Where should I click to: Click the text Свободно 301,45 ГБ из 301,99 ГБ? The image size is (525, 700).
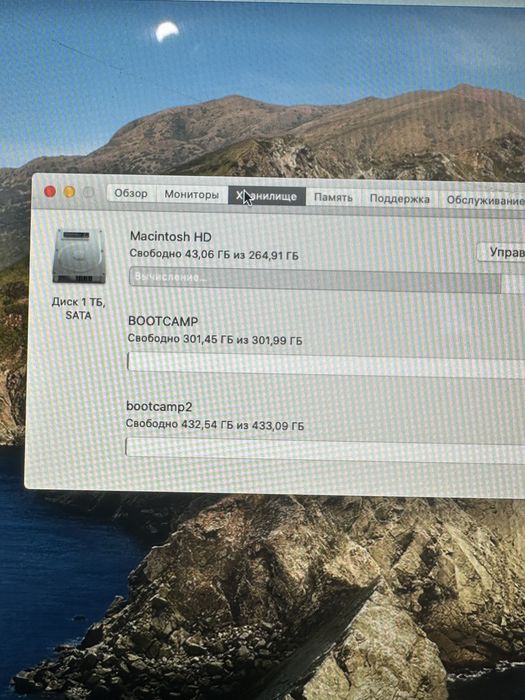[215, 339]
